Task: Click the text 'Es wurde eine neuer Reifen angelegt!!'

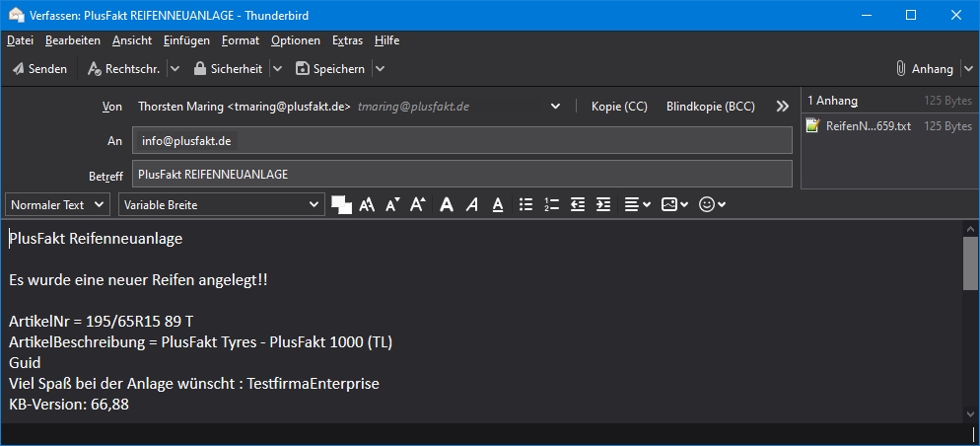Action: click(138, 280)
